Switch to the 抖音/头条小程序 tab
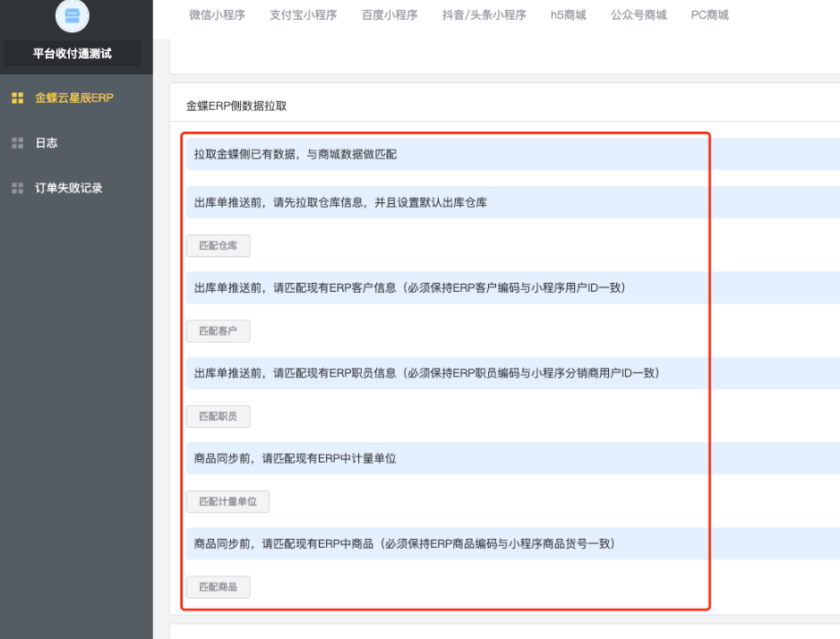Screen dimensions: 840x639 pyautogui.click(x=484, y=15)
